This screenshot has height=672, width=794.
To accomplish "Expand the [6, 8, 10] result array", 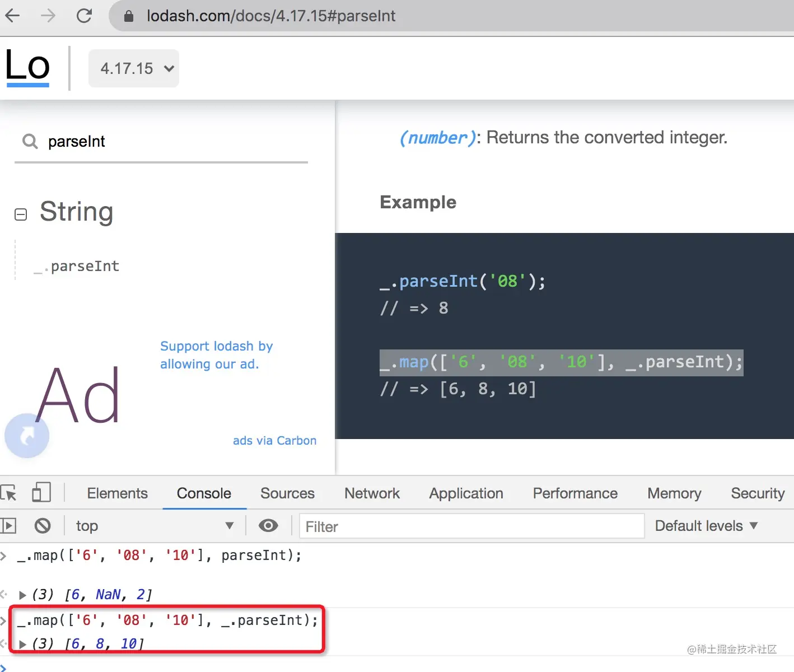I will coord(23,644).
